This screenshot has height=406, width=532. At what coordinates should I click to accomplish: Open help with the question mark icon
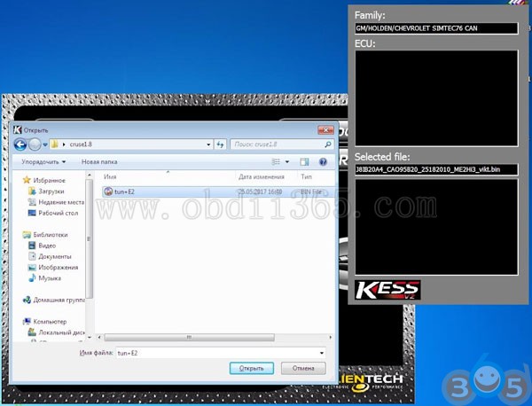point(323,162)
